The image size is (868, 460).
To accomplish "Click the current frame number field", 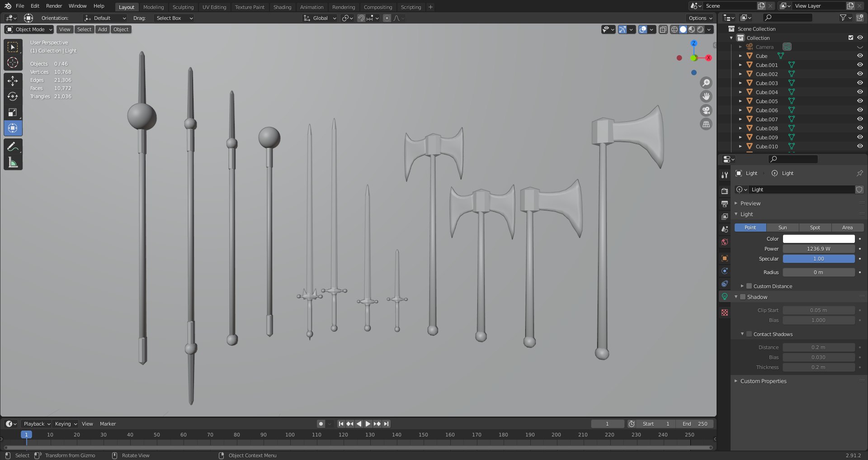I will coord(607,424).
